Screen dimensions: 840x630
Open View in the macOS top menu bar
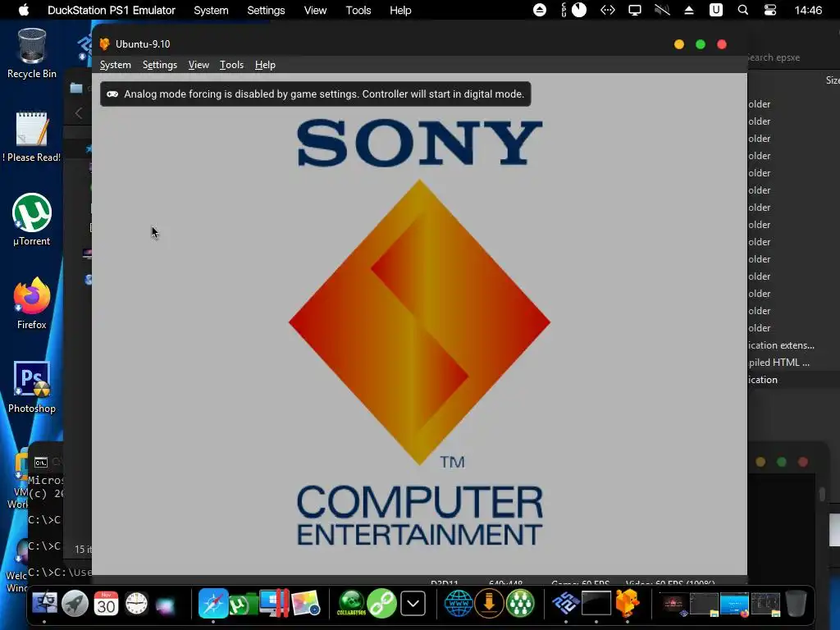tap(315, 10)
